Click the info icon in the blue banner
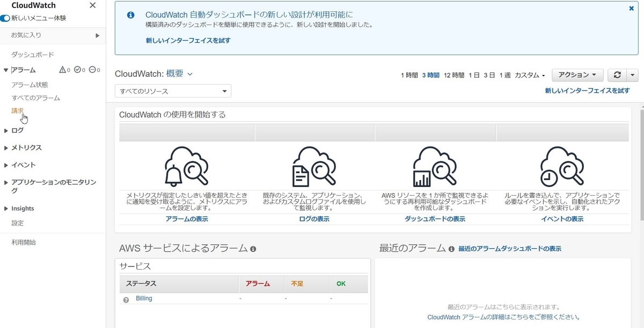This screenshot has width=644, height=328. [x=130, y=15]
